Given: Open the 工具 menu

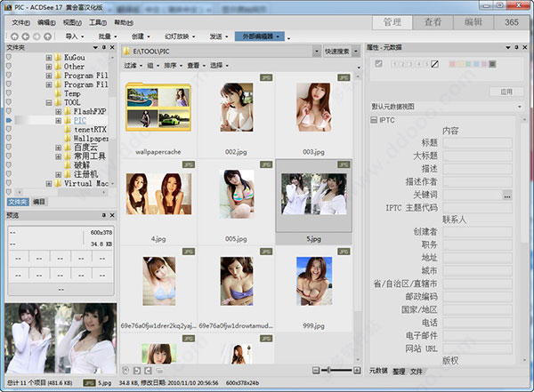Looking at the screenshot, I should click(98, 22).
